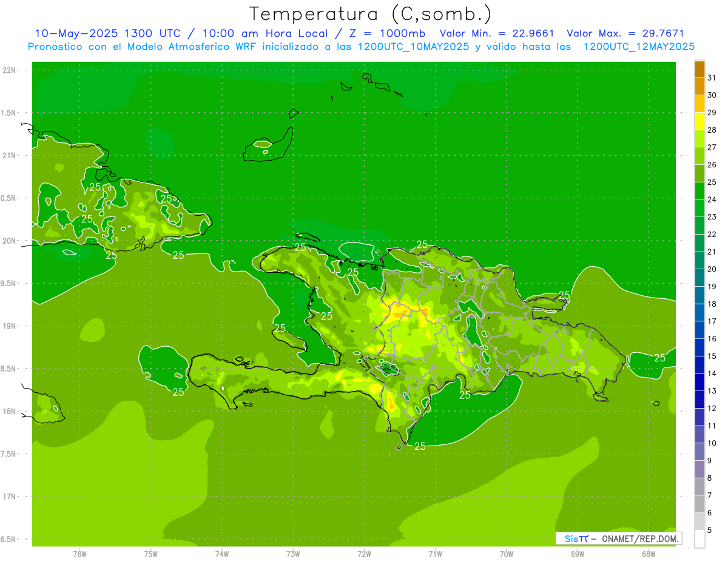Click the "71W" longitude axis label

click(435, 554)
